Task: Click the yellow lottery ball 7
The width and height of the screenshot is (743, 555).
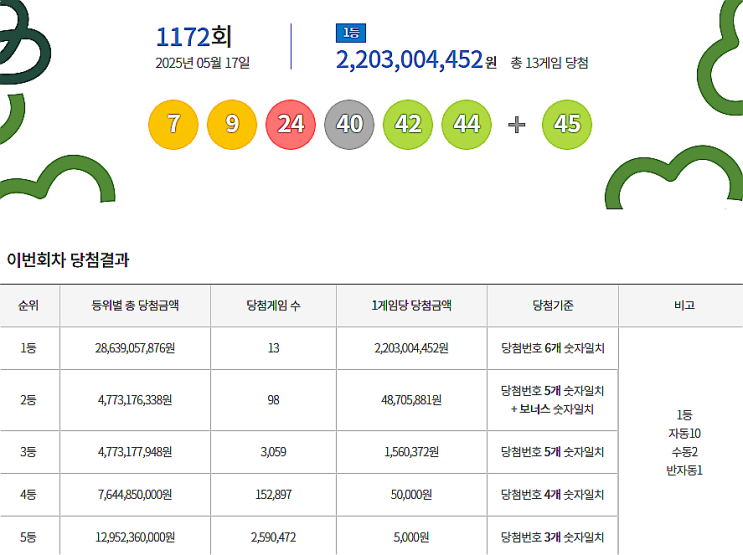Action: tap(173, 125)
